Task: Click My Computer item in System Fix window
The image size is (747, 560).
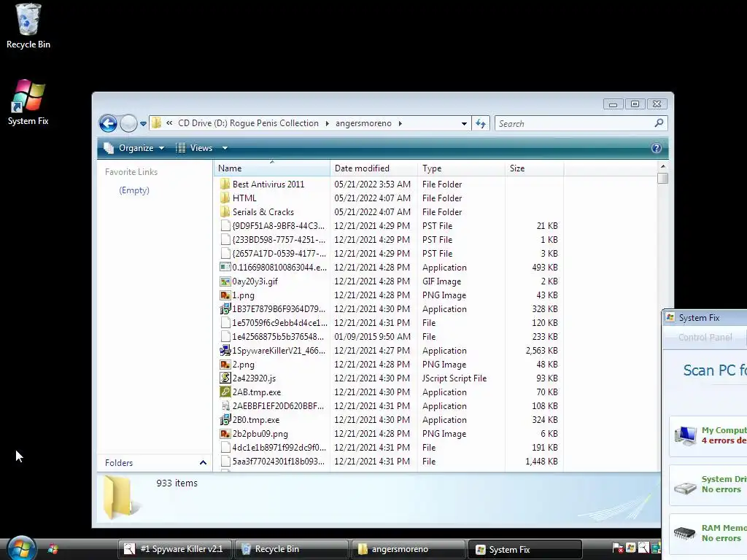Action: tap(708, 436)
